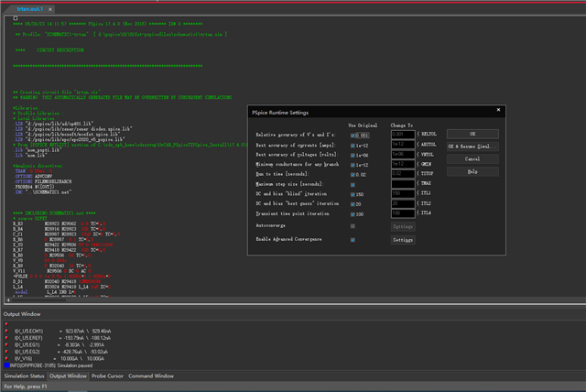The image size is (586, 392).
Task: Click the 'Use Original' column header
Action: (x=363, y=125)
